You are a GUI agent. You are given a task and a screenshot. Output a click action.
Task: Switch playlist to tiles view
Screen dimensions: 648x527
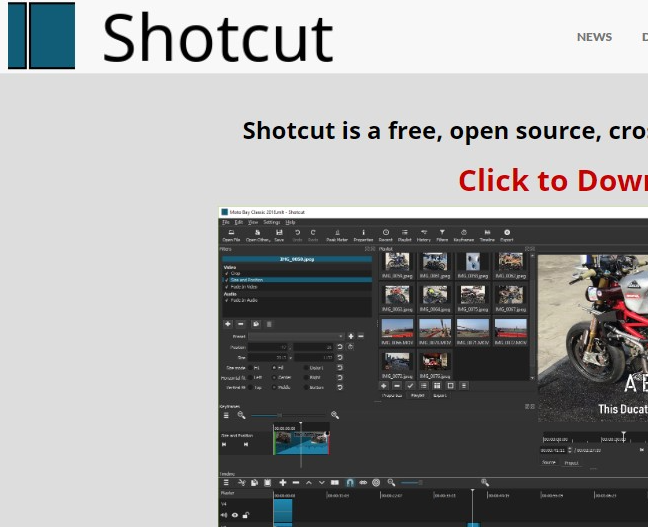click(437, 386)
